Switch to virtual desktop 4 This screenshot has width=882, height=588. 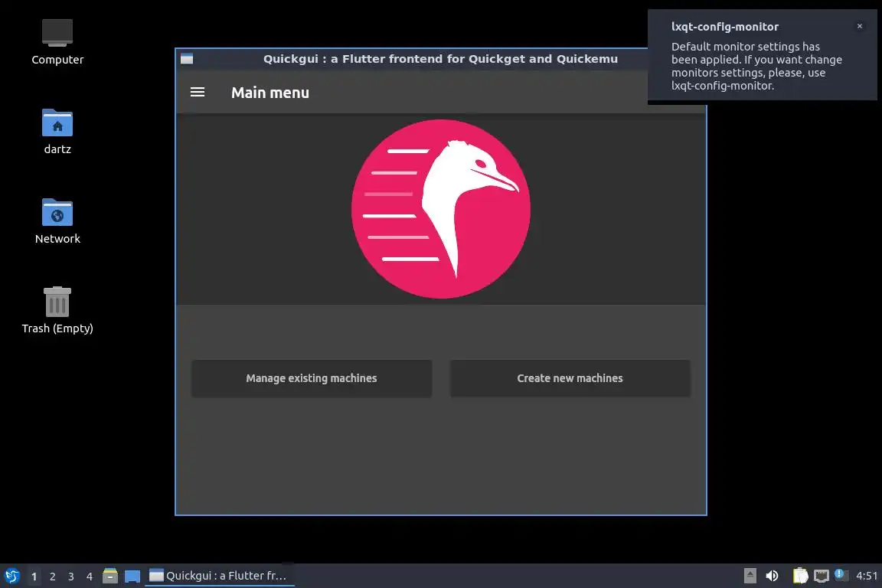[x=90, y=577]
